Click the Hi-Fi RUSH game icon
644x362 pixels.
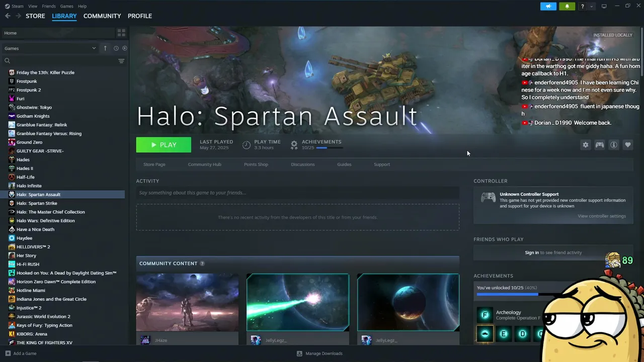point(12,264)
